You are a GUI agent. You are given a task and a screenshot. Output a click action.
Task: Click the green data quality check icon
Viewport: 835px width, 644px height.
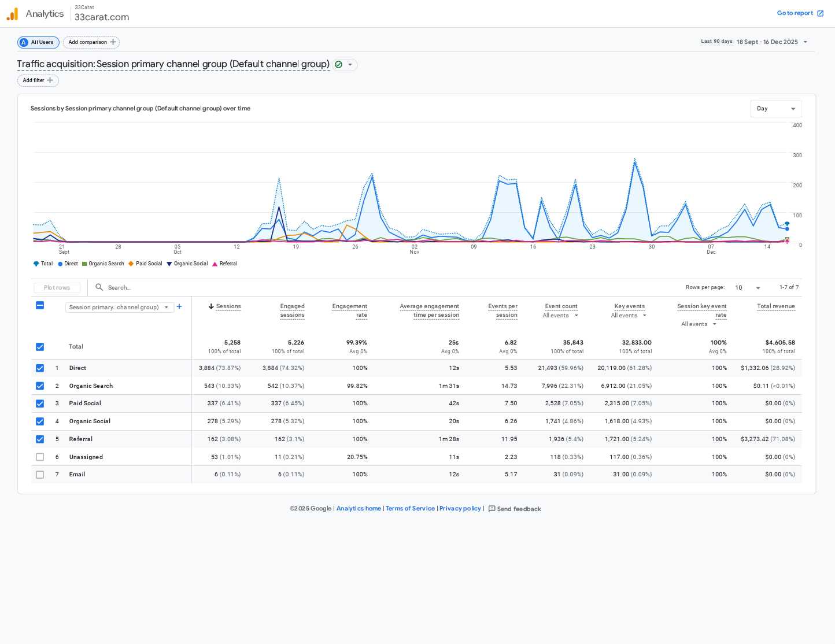[339, 65]
